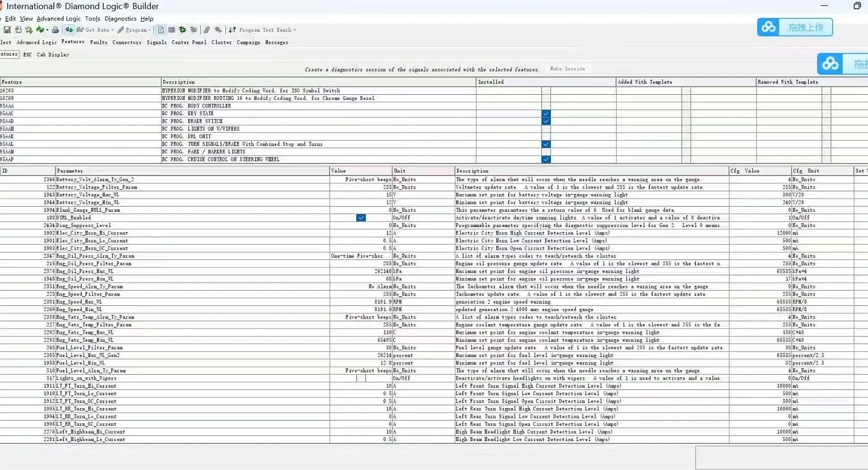Click the Save floppy disk toolbar icon
Screen dimensions: 868x470
(x=7, y=30)
